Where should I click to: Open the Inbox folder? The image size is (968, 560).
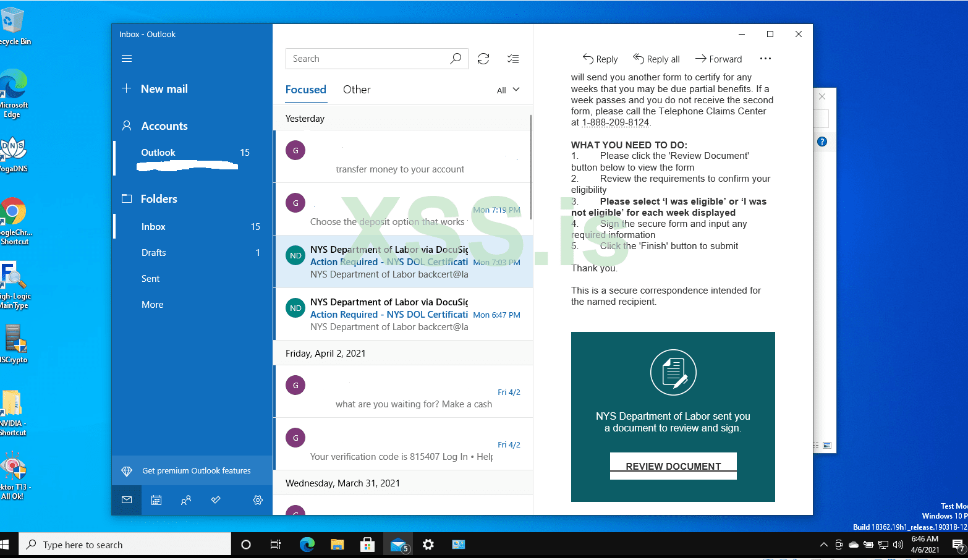[x=193, y=227]
